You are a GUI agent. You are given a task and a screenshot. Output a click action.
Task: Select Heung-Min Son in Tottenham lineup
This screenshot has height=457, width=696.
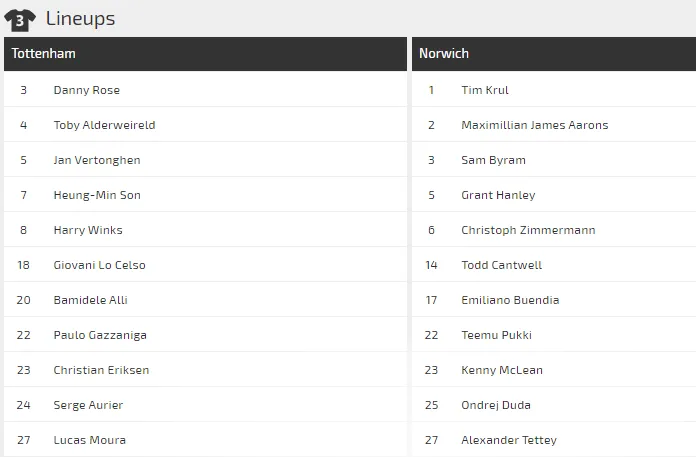click(97, 195)
